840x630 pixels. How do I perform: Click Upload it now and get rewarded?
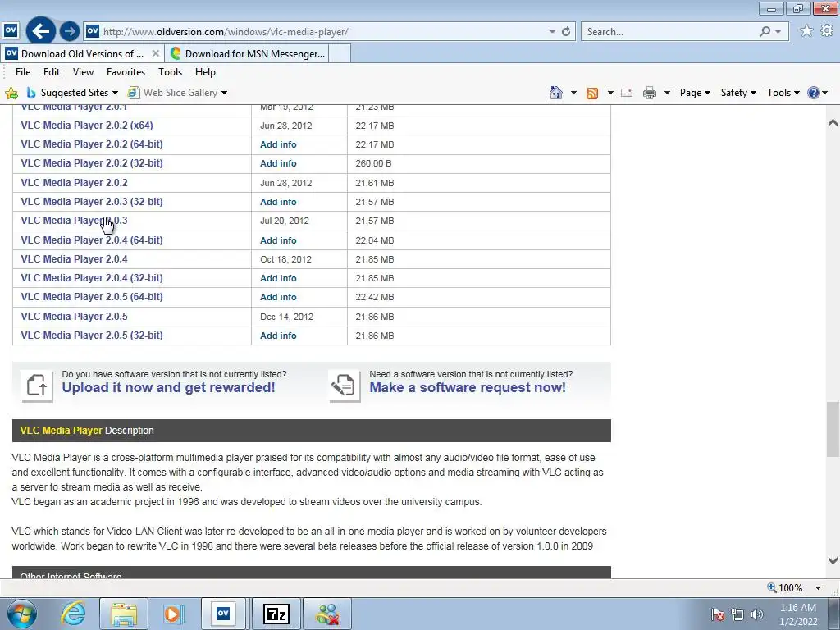pyautogui.click(x=168, y=387)
